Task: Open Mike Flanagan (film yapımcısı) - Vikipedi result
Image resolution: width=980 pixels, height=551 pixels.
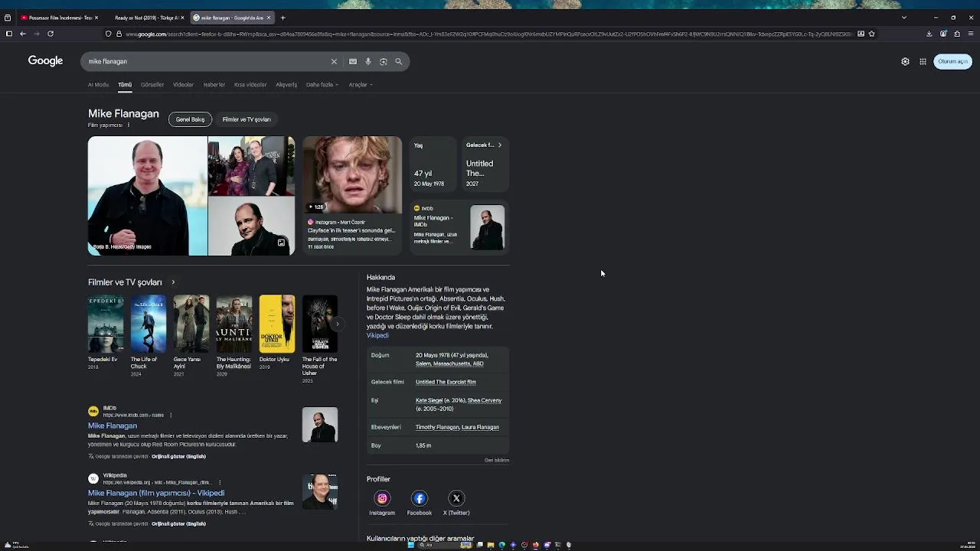Action: click(x=156, y=493)
